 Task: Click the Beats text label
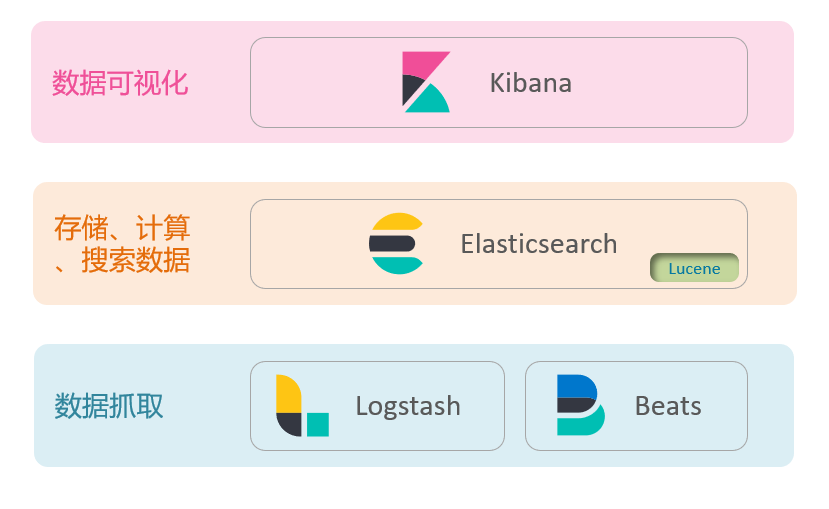(x=667, y=406)
